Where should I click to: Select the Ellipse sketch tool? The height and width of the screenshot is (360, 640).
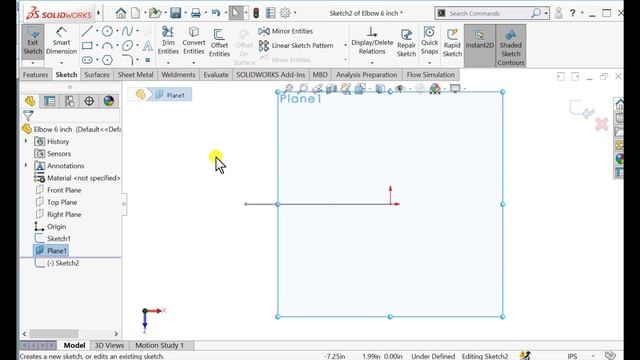click(127, 46)
